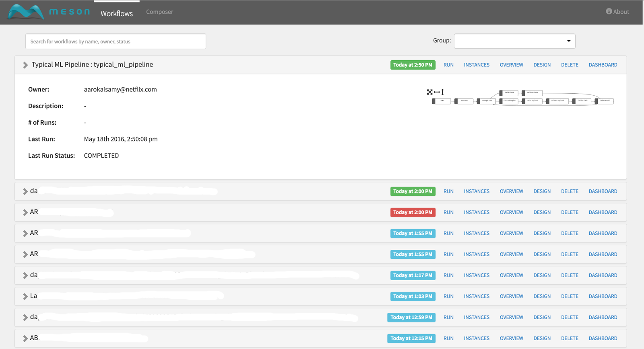Viewport: 644px width, 349px height.
Task: Open Dashboard for Typical ML Pipeline
Action: (603, 65)
